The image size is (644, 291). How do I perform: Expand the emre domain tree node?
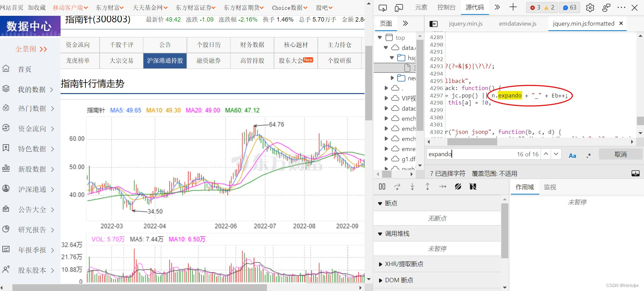click(386, 149)
